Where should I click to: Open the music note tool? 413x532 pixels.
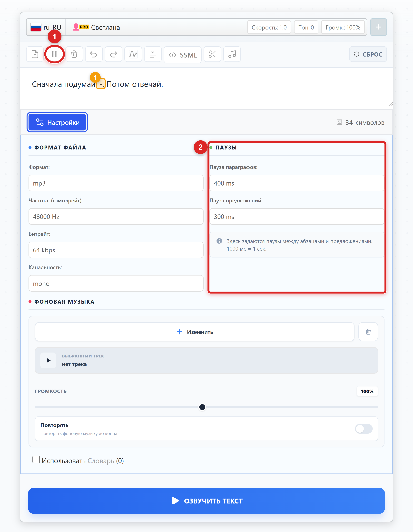[232, 54]
